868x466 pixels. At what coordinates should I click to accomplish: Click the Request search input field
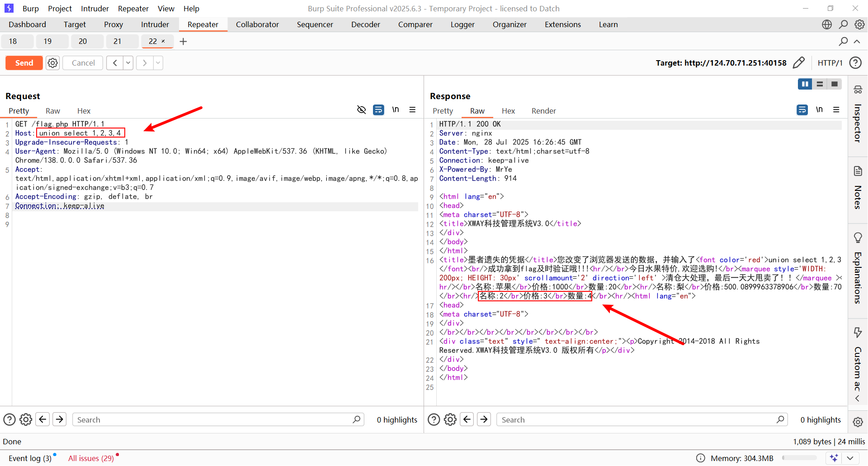click(218, 419)
